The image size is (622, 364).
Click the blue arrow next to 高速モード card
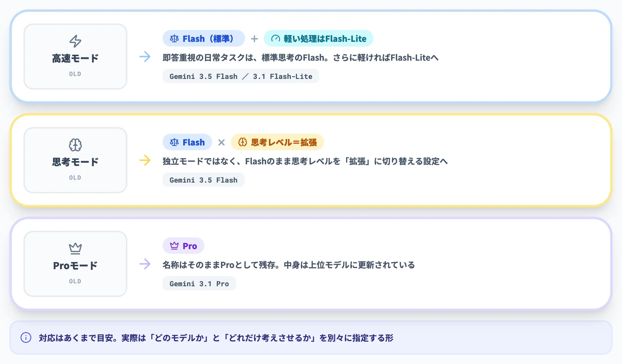(x=145, y=57)
